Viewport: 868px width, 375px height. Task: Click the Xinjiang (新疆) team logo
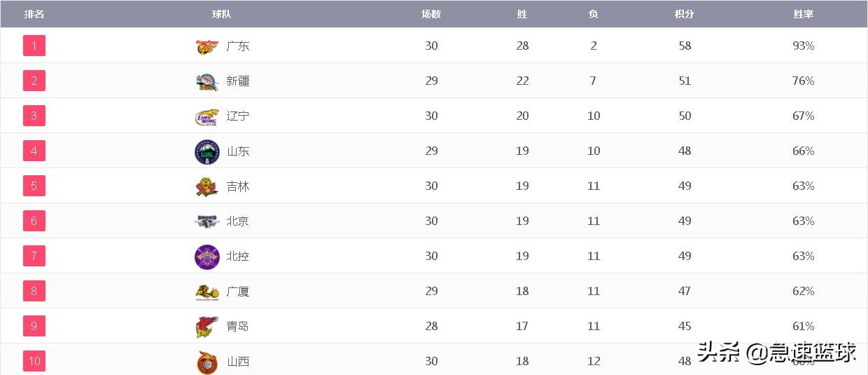(206, 81)
